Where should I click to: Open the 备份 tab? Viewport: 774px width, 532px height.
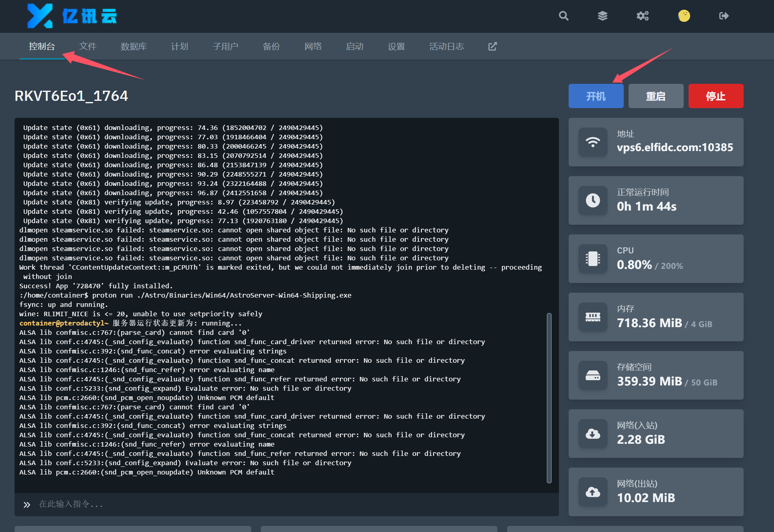(271, 47)
